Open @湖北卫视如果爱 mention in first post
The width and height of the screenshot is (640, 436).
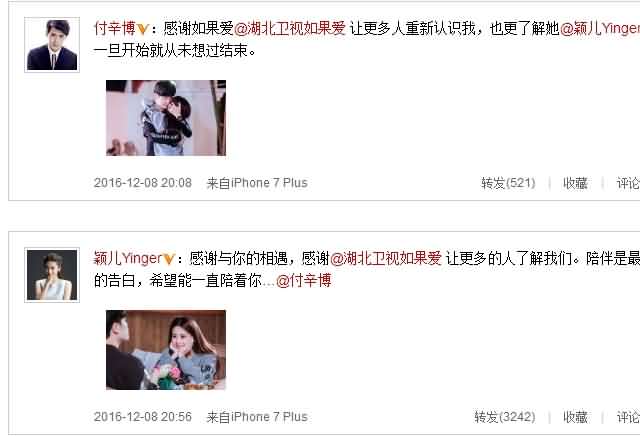pyautogui.click(x=290, y=28)
